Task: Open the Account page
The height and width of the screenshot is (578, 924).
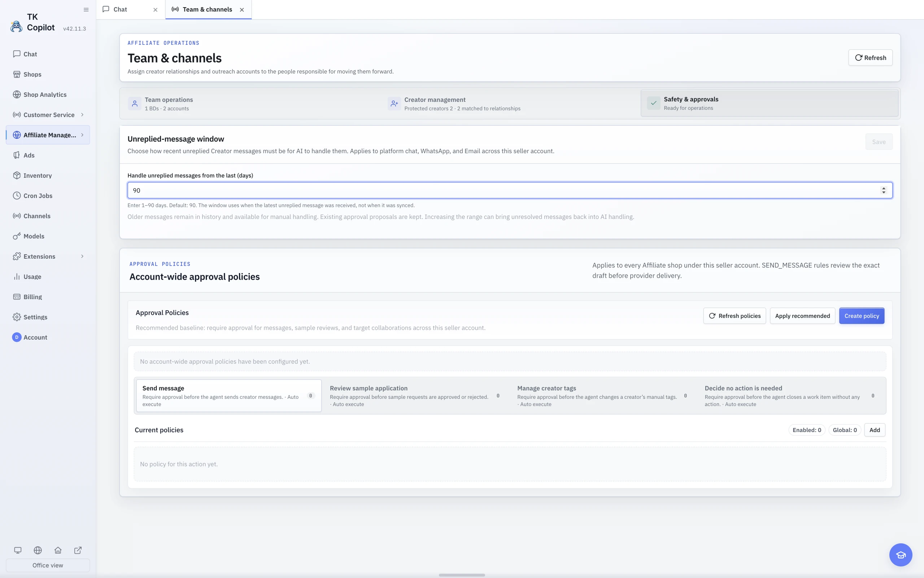Action: tap(48, 337)
